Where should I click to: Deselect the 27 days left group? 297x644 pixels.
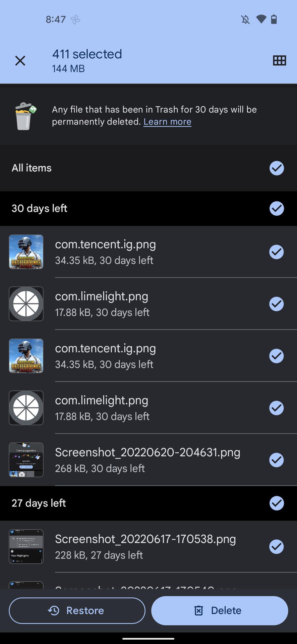pos(277,503)
